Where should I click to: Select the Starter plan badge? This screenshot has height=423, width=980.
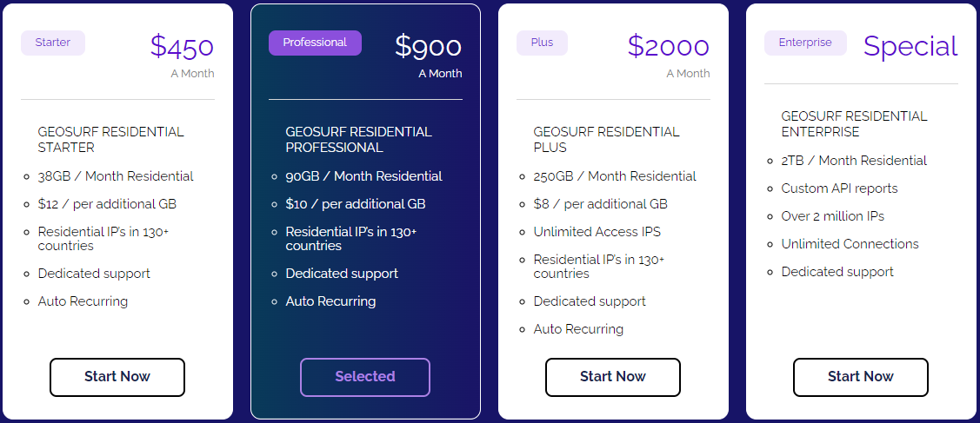(x=53, y=43)
